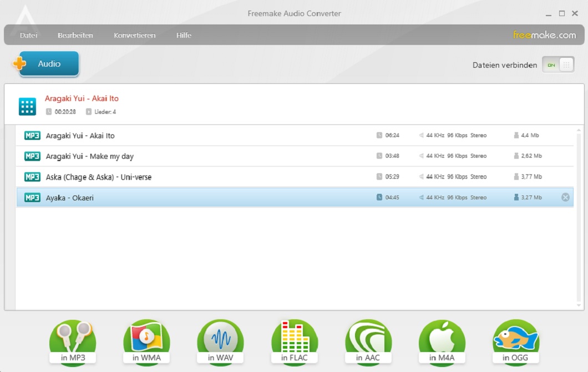
Task: Click the MP3 badge next to "Ayaka - Okaeri"
Action: click(32, 197)
